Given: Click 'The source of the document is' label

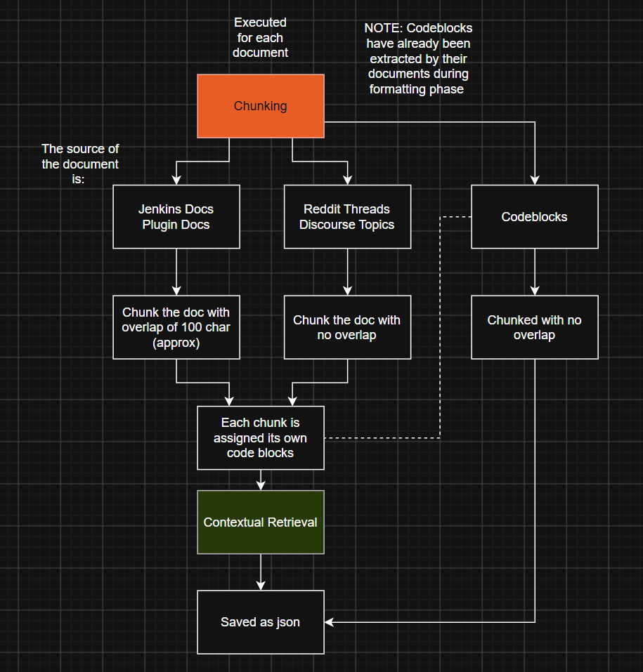Looking at the screenshot, I should (x=80, y=164).
